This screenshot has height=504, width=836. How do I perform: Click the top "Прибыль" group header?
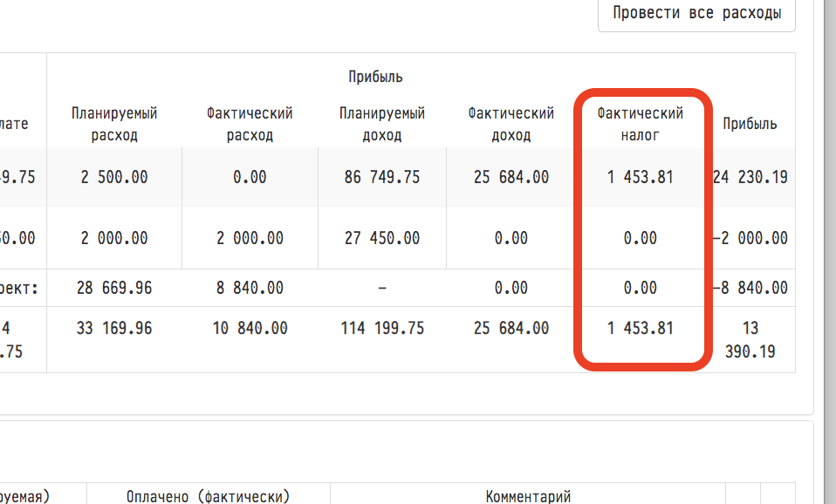point(375,77)
